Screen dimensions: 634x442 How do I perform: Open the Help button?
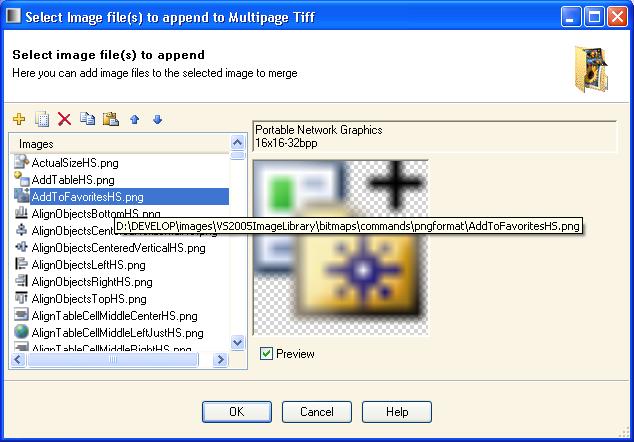click(397, 412)
